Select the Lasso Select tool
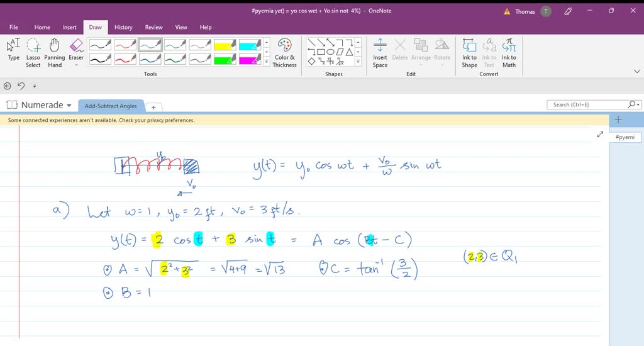 click(33, 52)
